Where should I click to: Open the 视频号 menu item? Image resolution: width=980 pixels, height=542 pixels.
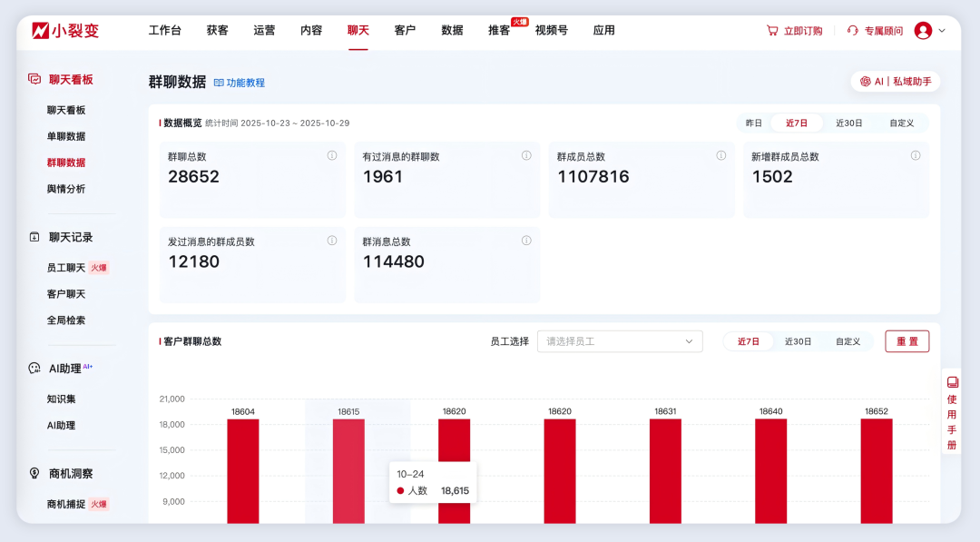551,30
